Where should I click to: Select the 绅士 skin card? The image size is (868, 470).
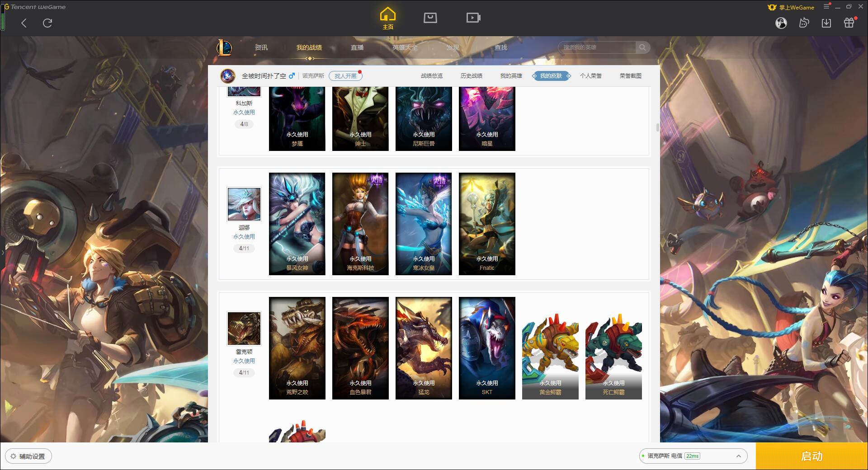pos(360,119)
